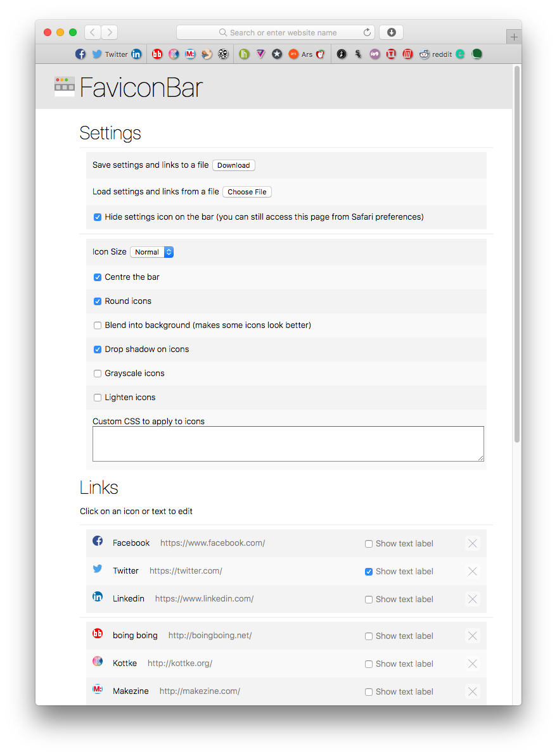
Task: Open the Facebook favicon in the bookmarks bar
Action: pyautogui.click(x=80, y=54)
